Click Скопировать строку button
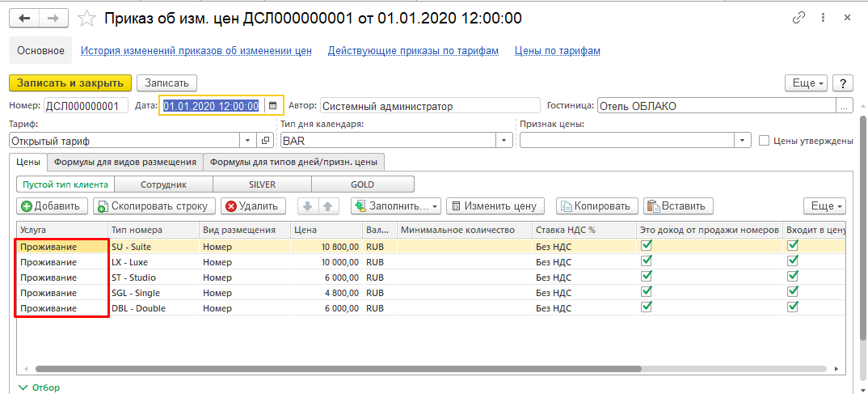Image resolution: width=868 pixels, height=394 pixels. 154,206
